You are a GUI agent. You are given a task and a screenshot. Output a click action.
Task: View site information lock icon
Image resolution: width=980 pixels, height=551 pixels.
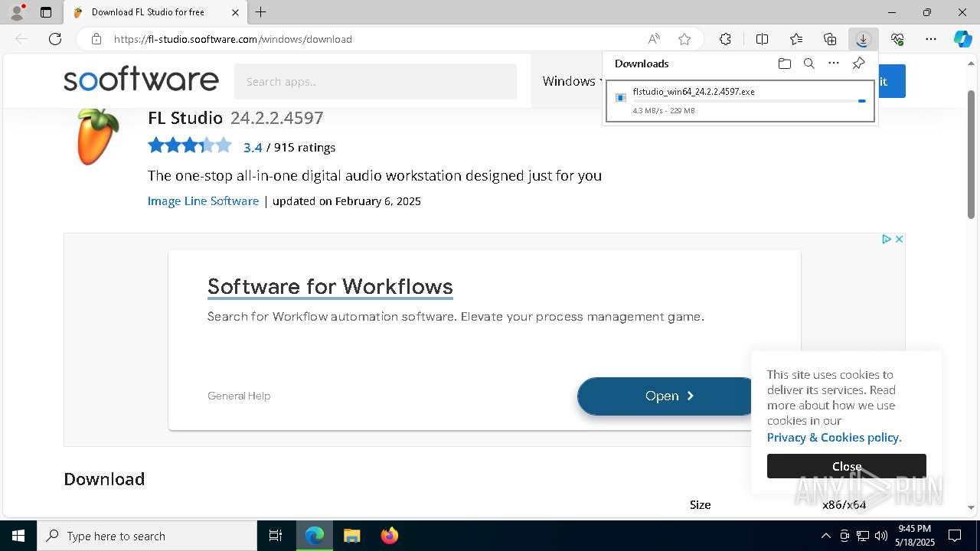(96, 39)
